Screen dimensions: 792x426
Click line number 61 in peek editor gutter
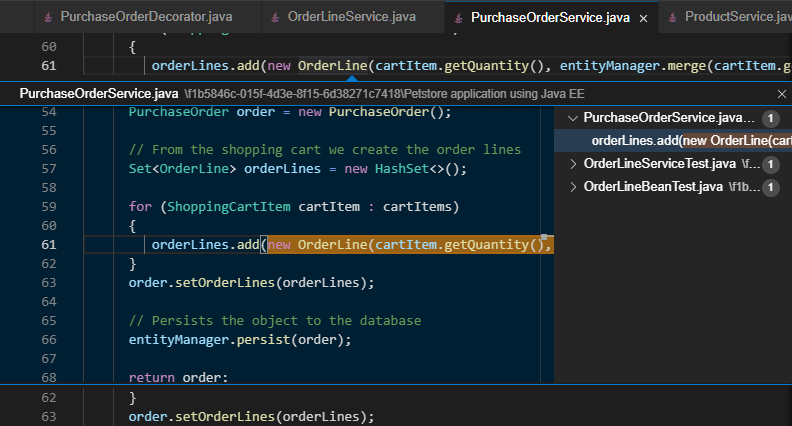coord(48,245)
